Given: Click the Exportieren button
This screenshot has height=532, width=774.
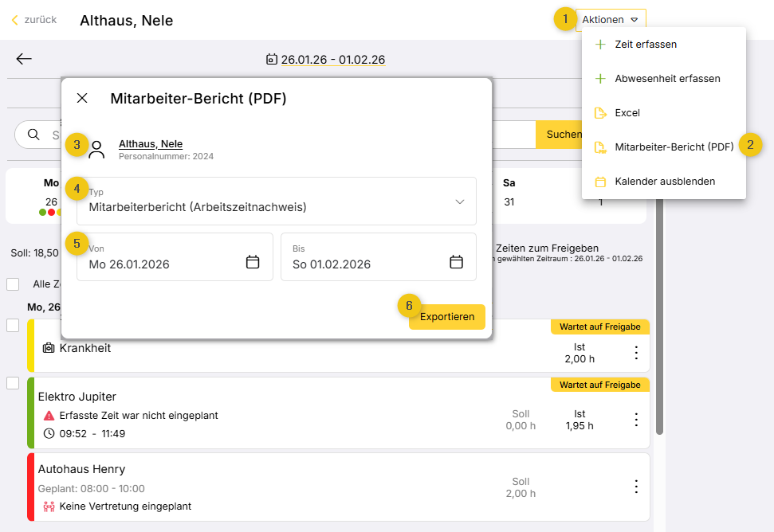Looking at the screenshot, I should pos(446,316).
